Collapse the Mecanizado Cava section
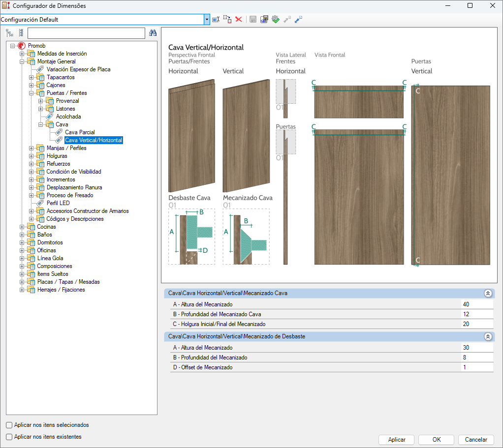503x448 pixels. point(488,293)
